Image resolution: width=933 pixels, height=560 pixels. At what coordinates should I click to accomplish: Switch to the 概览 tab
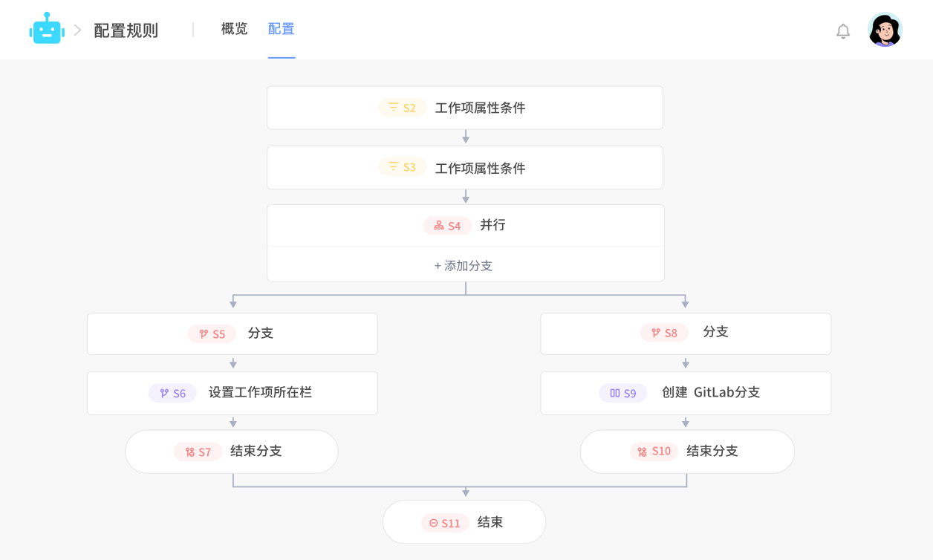tap(233, 29)
